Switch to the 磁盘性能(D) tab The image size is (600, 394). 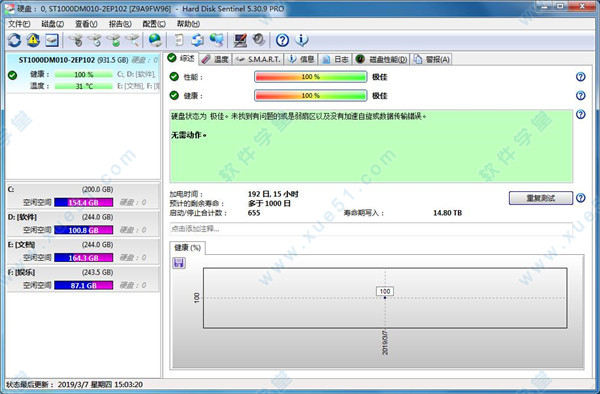coord(381,59)
